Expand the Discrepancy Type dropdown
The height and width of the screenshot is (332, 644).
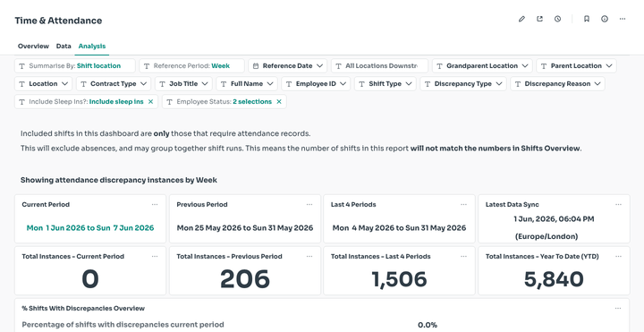(463, 84)
